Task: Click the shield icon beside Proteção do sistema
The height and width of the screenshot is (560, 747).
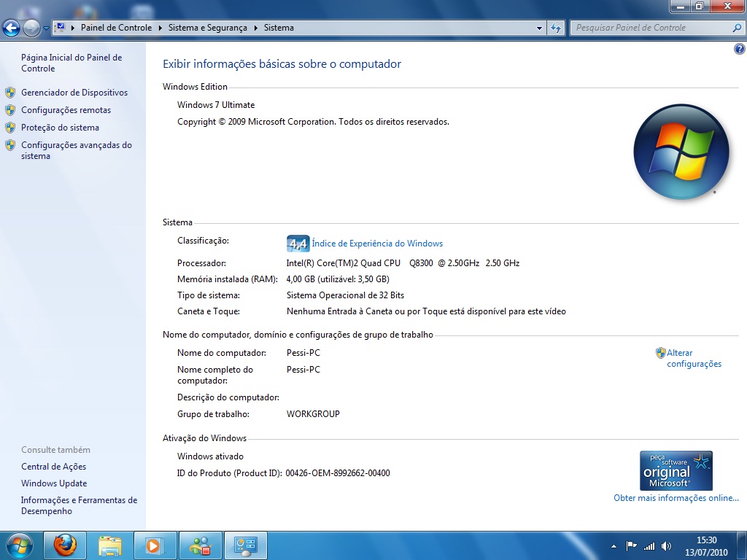Action: [x=10, y=128]
